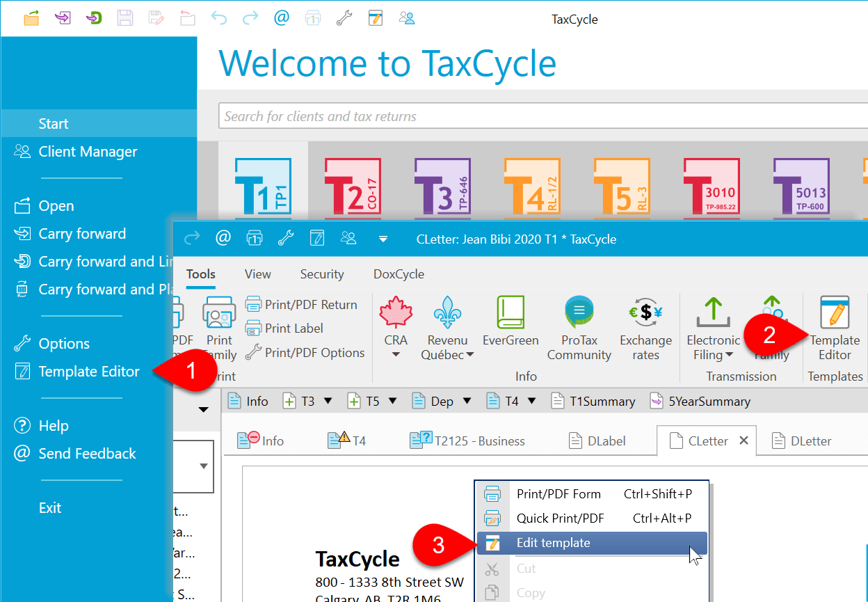Open the T1Summary form shortcut
The image size is (868, 602).
point(593,401)
